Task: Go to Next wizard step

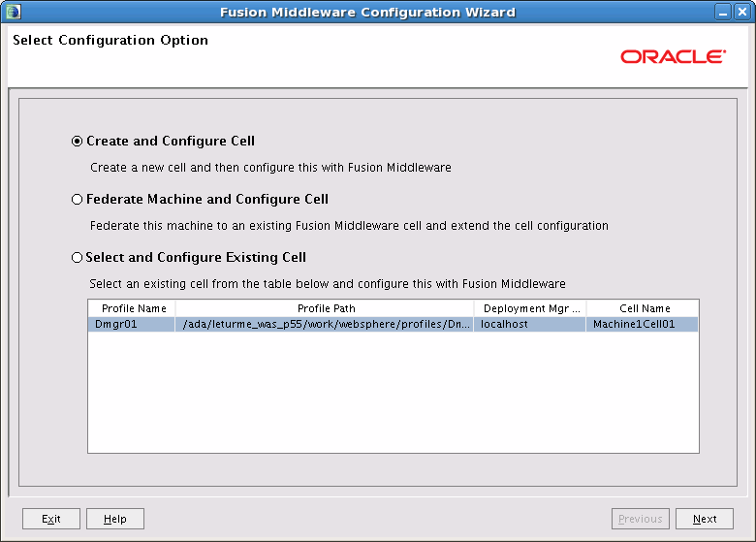Action: tap(705, 519)
